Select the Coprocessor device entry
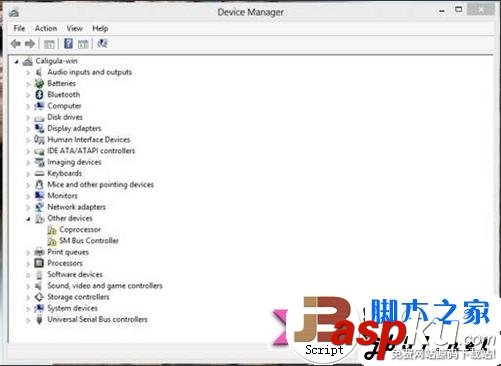This screenshot has width=501, height=366. 80,230
